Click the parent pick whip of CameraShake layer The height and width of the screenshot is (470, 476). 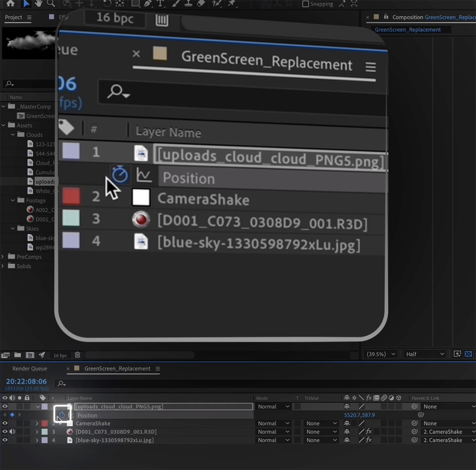(x=415, y=423)
